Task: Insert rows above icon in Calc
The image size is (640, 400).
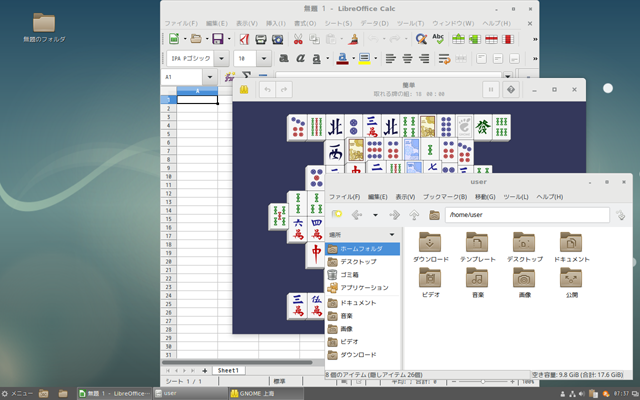Action: coord(458,39)
